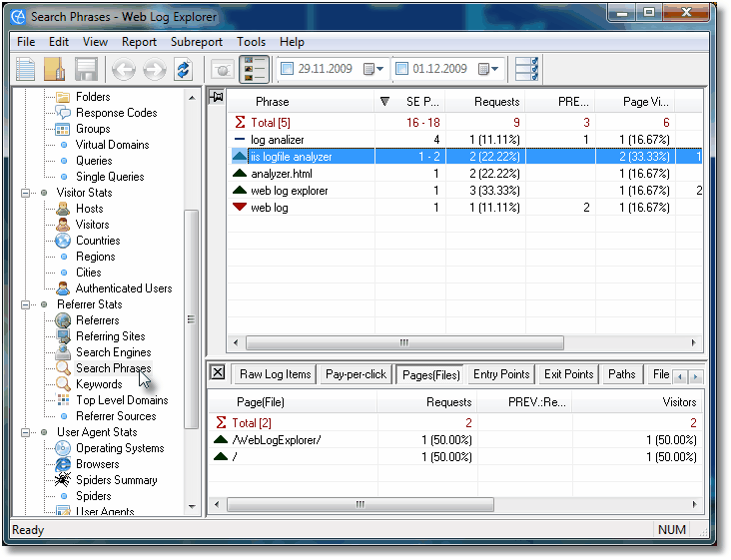Open the start date calendar dropdown
The height and width of the screenshot is (560, 731).
373,69
